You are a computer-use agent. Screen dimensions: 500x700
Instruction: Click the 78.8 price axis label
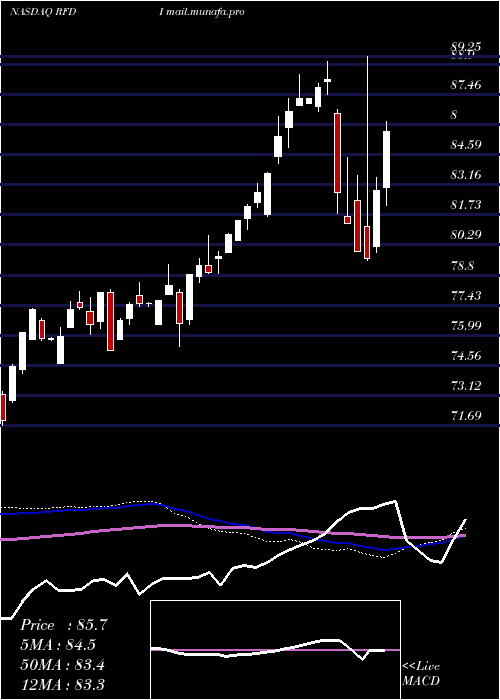pos(462,266)
